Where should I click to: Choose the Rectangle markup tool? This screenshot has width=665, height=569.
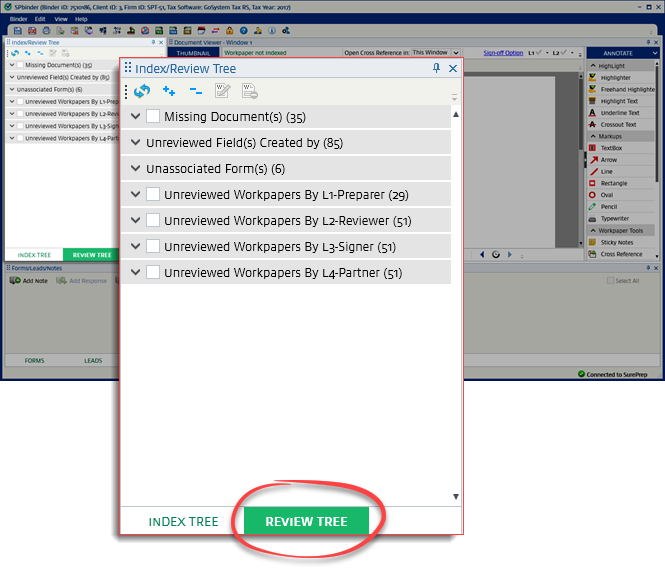(x=613, y=183)
